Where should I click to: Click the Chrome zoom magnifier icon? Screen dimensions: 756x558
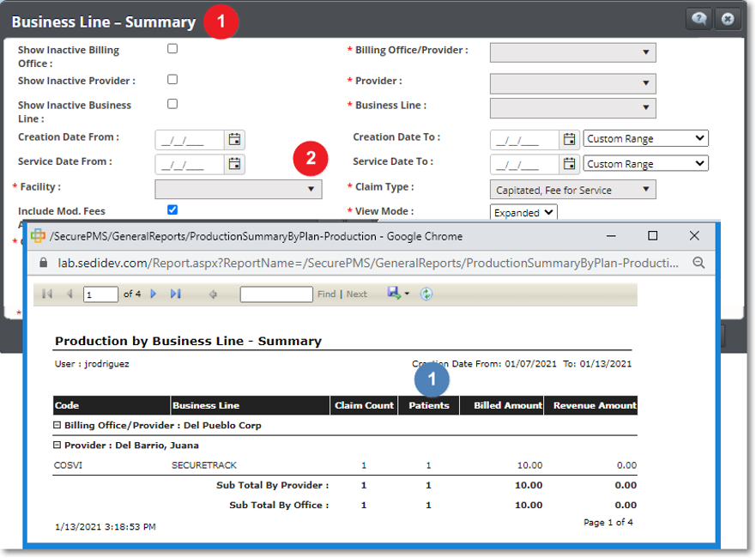click(x=699, y=264)
